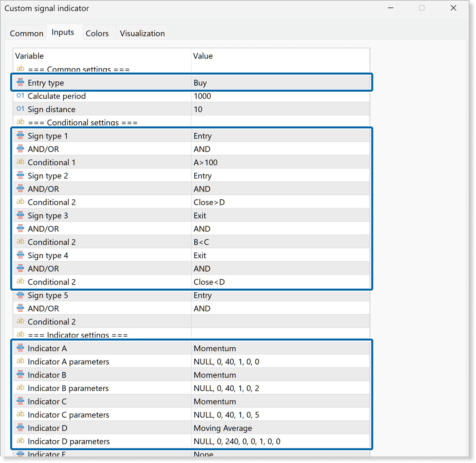Open the Visualization tab

[x=142, y=33]
